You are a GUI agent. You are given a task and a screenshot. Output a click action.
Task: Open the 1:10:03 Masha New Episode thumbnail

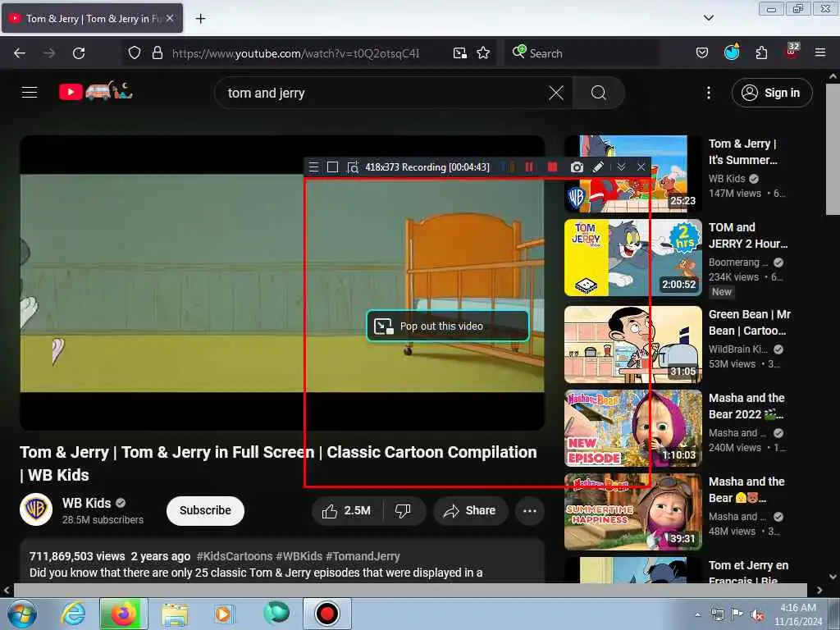(632, 428)
